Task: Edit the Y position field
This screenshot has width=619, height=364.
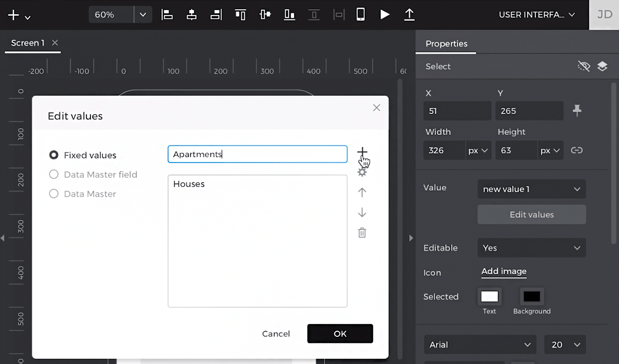Action: tap(529, 111)
